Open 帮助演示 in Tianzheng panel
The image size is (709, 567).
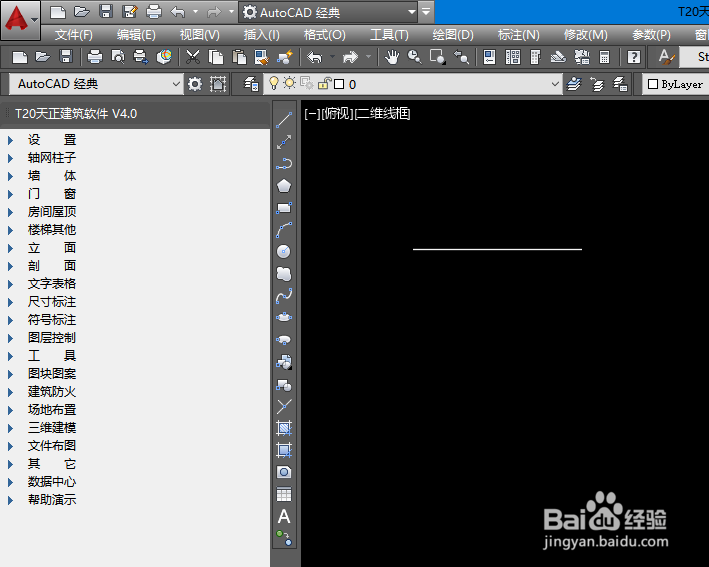click(52, 500)
